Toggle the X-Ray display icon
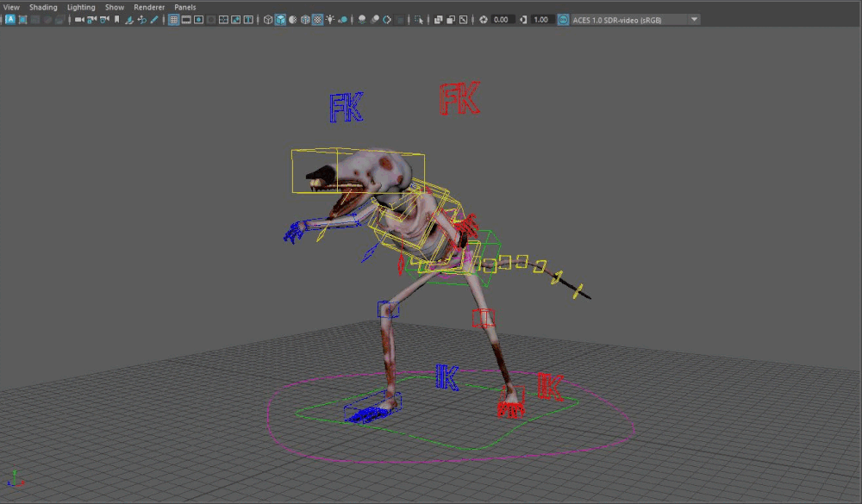Viewport: 862px width, 504px height. pyautogui.click(x=438, y=20)
